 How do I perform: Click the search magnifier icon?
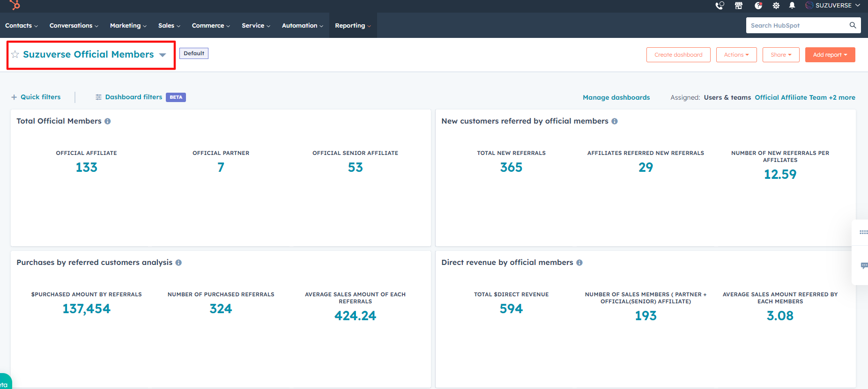(853, 25)
